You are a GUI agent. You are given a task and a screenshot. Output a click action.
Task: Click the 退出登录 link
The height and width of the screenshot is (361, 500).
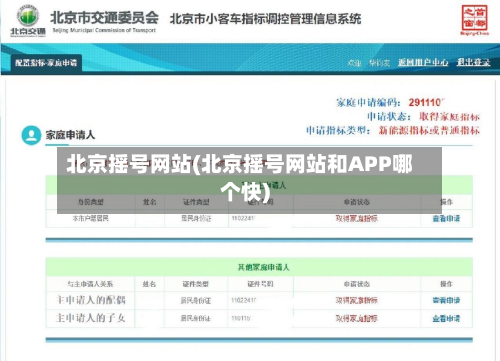click(473, 62)
